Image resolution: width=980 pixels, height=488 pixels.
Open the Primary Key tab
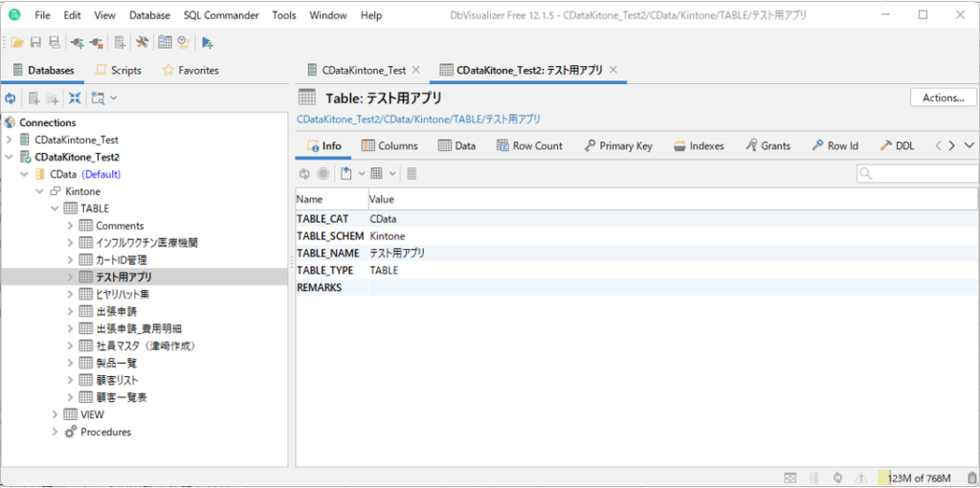pos(618,145)
